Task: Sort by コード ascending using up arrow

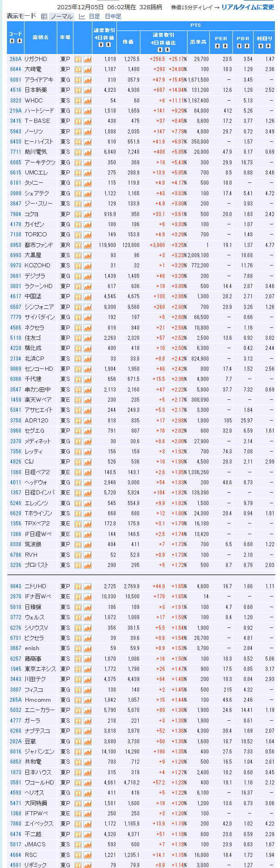Action: [12, 41]
